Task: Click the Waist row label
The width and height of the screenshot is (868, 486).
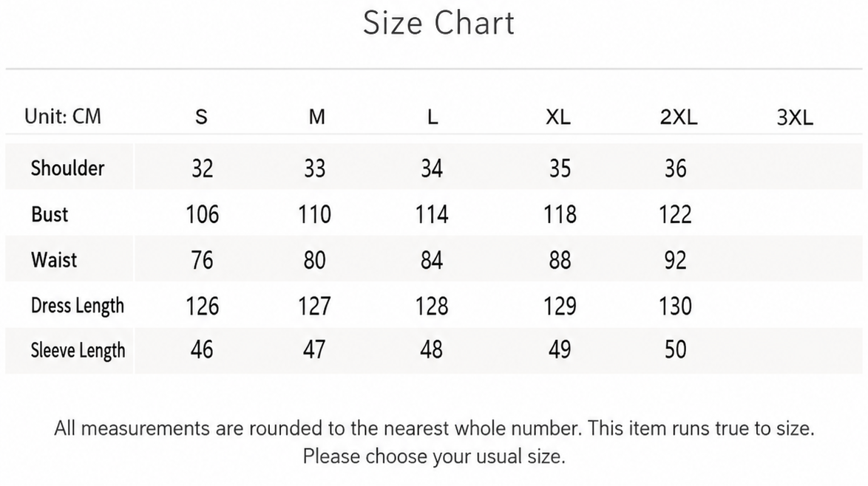Action: 54,259
